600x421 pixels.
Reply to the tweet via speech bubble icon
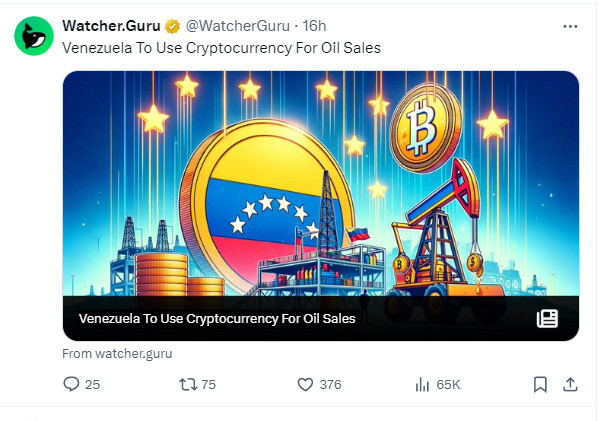[71, 384]
